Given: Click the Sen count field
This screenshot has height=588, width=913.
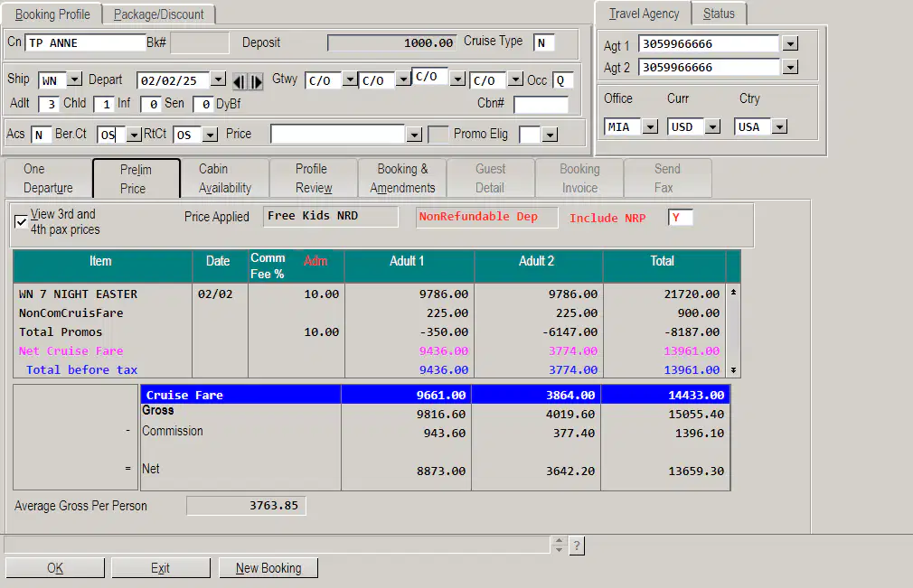Looking at the screenshot, I should [x=202, y=104].
